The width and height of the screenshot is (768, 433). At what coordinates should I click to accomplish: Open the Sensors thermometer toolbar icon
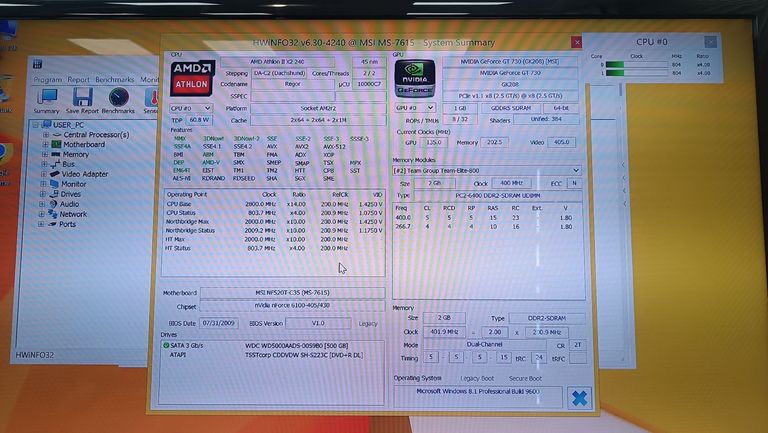pos(152,97)
